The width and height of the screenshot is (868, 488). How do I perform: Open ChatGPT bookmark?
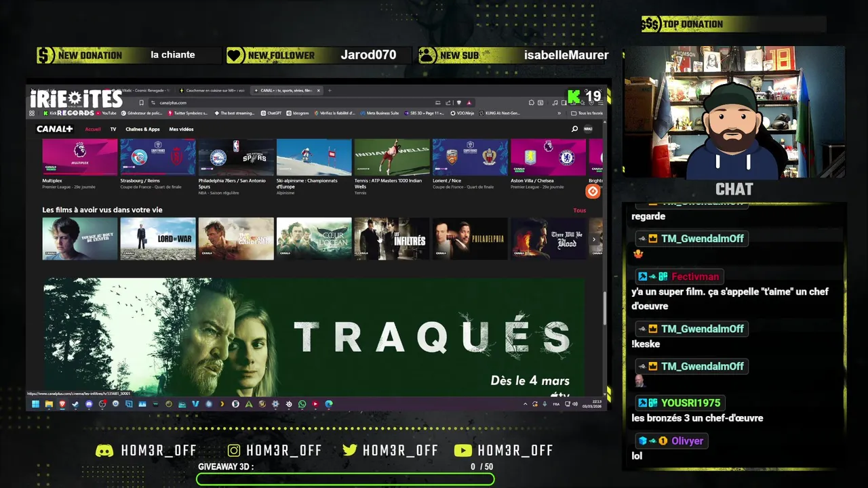click(x=271, y=113)
